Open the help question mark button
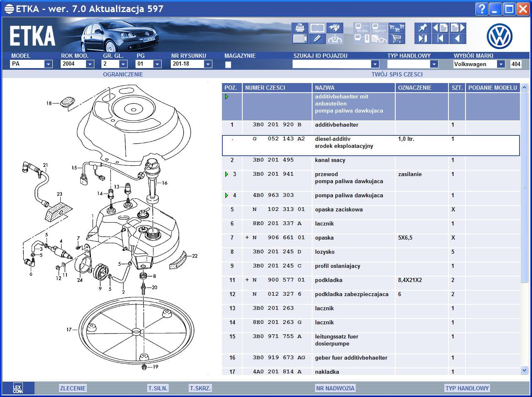This screenshot has width=532, height=397. 482,9
